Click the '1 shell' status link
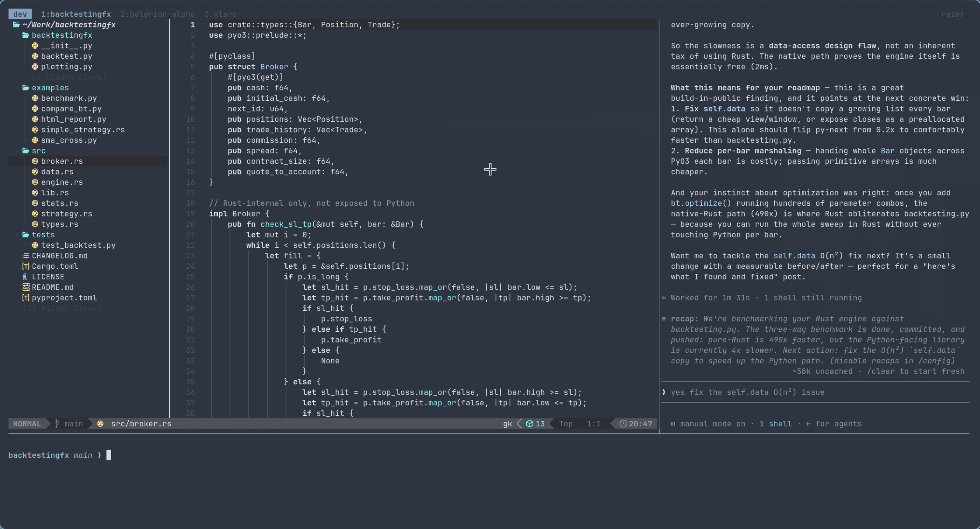Image resolution: width=980 pixels, height=529 pixels. coord(776,424)
